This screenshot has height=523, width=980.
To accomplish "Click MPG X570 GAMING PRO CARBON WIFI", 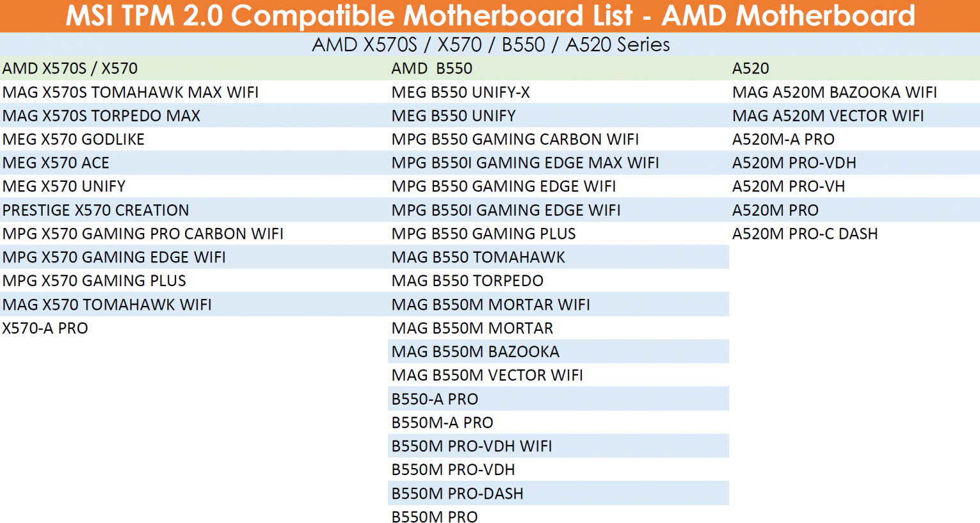I will tap(143, 234).
